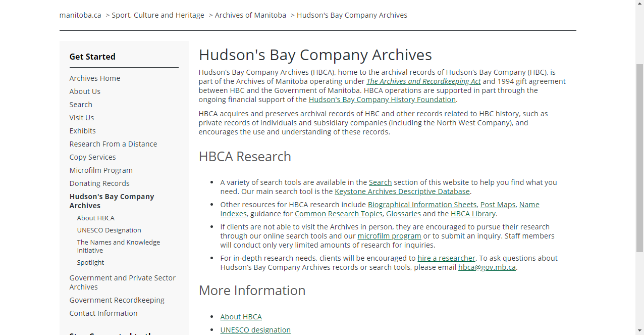The image size is (644, 335).
Task: Open Sport, Culture and Heritage breadcrumb
Action: pos(157,15)
